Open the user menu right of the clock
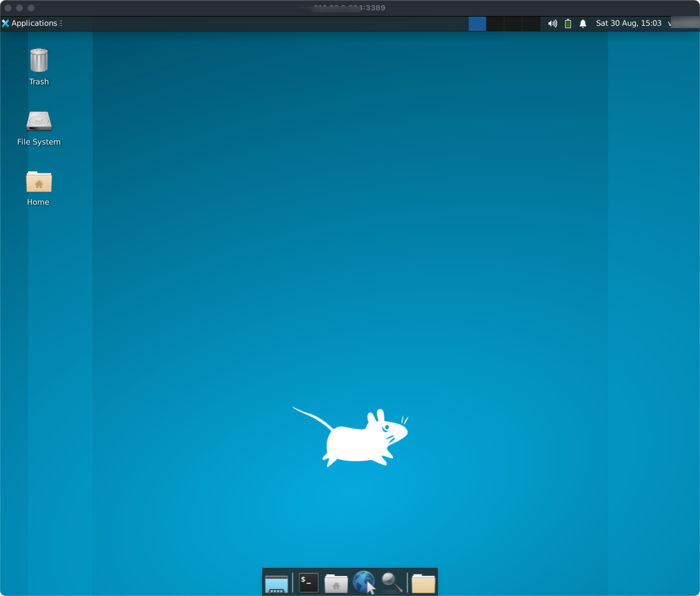 click(x=682, y=23)
